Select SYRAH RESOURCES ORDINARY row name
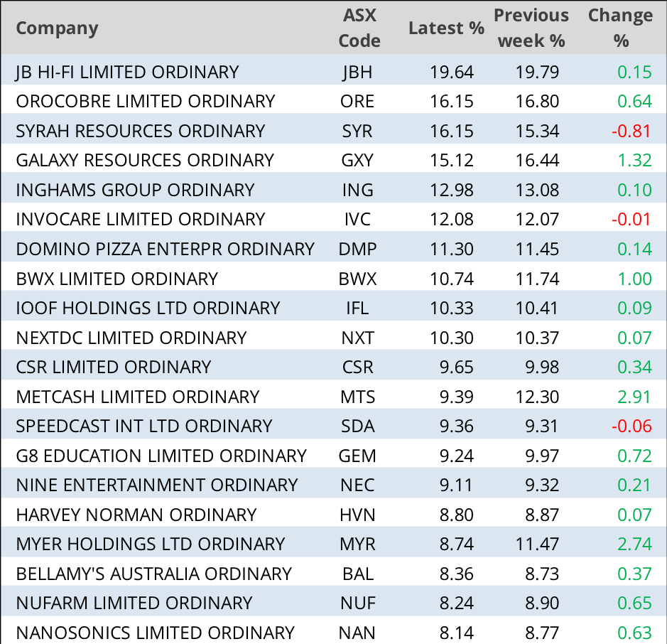 pos(140,131)
